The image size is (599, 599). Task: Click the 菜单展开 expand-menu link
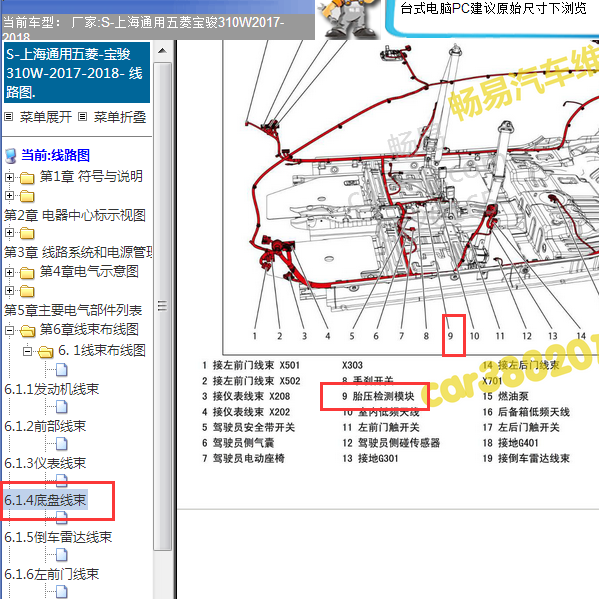[x=45, y=117]
